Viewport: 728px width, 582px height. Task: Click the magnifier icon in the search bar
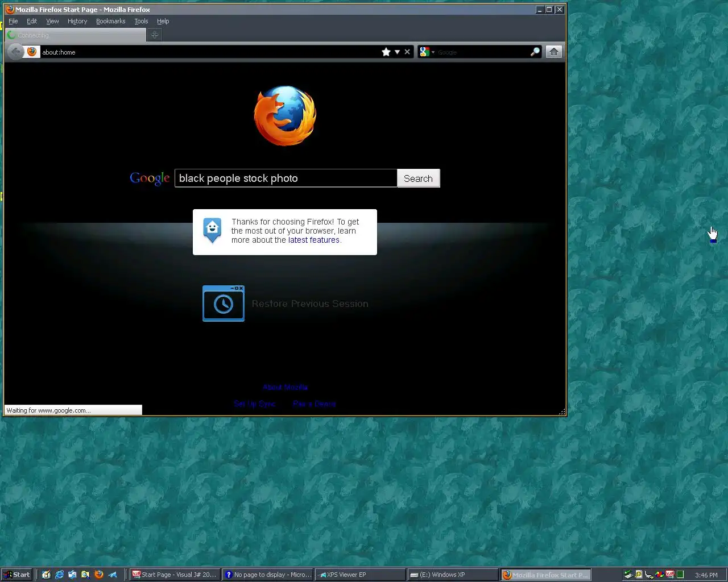pos(535,52)
